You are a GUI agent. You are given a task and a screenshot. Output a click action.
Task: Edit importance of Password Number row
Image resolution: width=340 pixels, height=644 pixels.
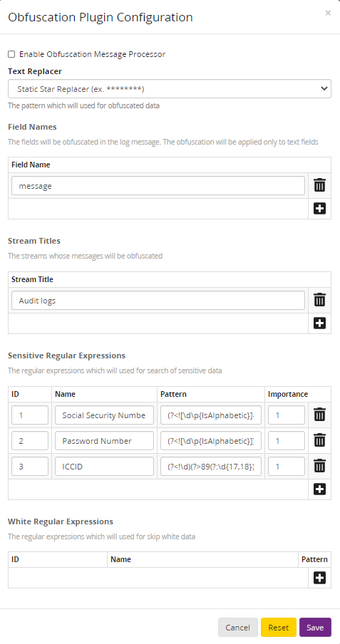287,441
